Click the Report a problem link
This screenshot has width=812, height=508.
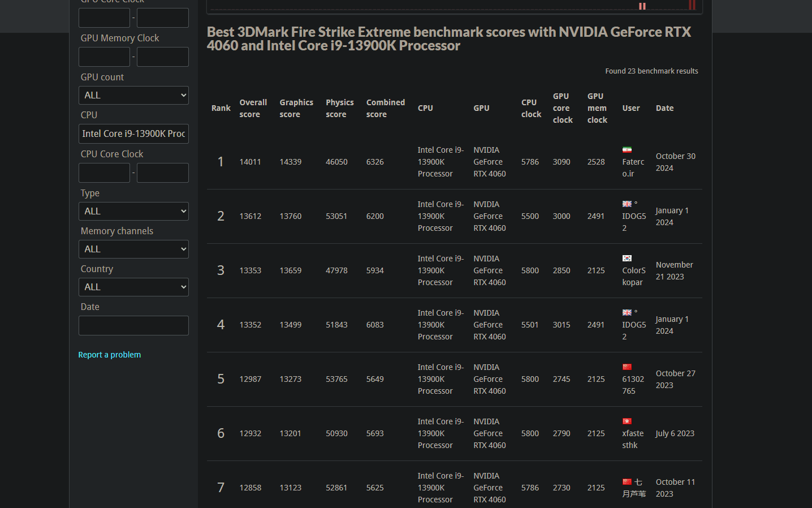(110, 355)
